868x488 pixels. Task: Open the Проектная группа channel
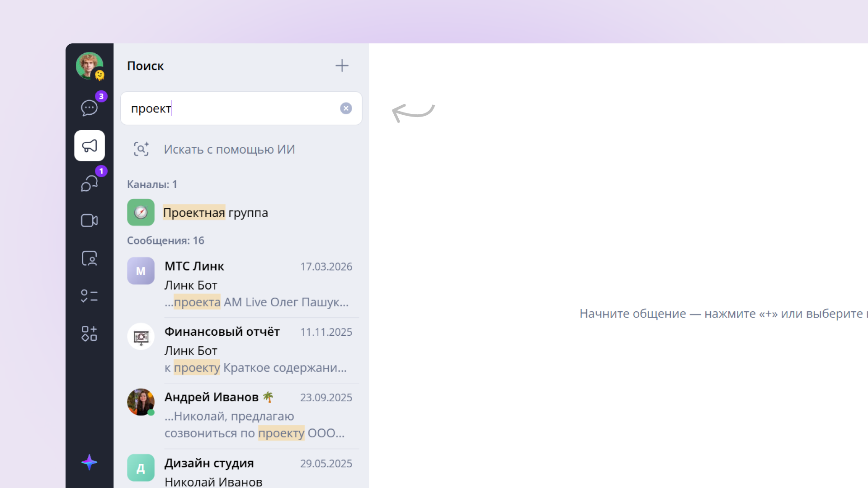tap(216, 213)
